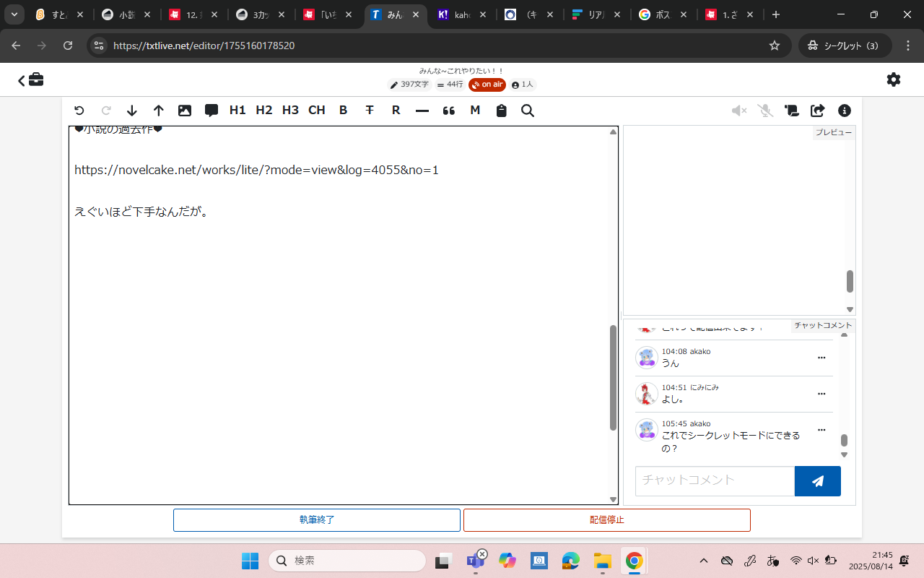Viewport: 924px width, 578px height.
Task: Click the undo icon in editor toolbar
Action: (79, 111)
